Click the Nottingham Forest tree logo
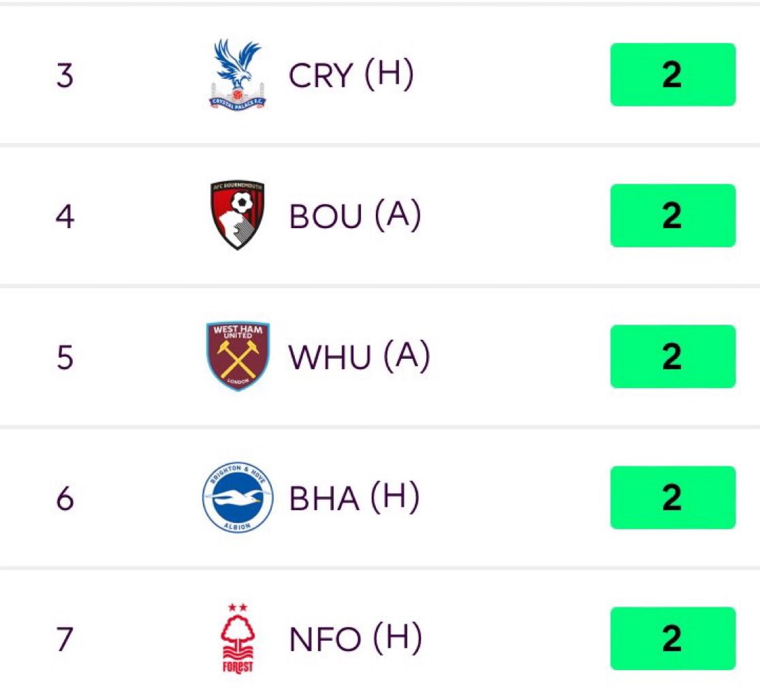 tap(238, 638)
